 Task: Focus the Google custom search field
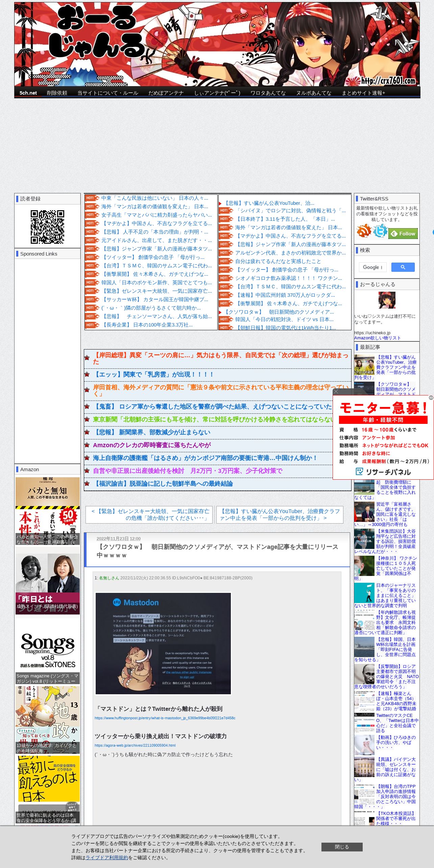[x=372, y=267]
